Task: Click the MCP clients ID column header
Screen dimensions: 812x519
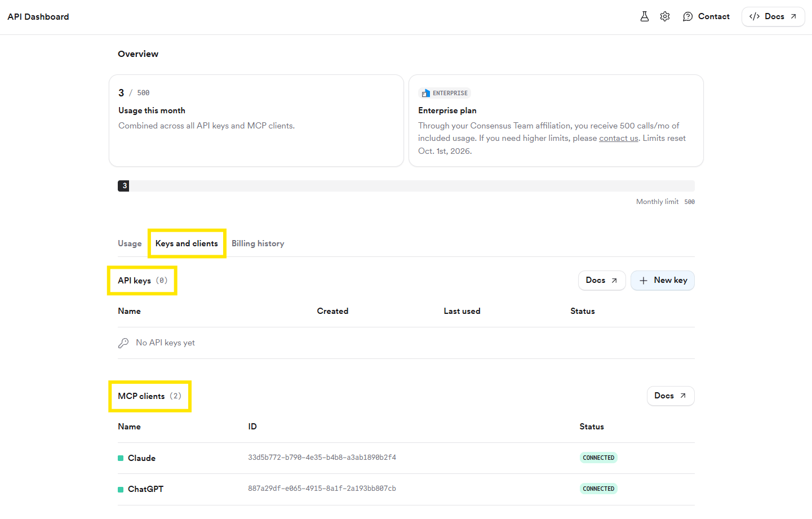Action: [252, 427]
